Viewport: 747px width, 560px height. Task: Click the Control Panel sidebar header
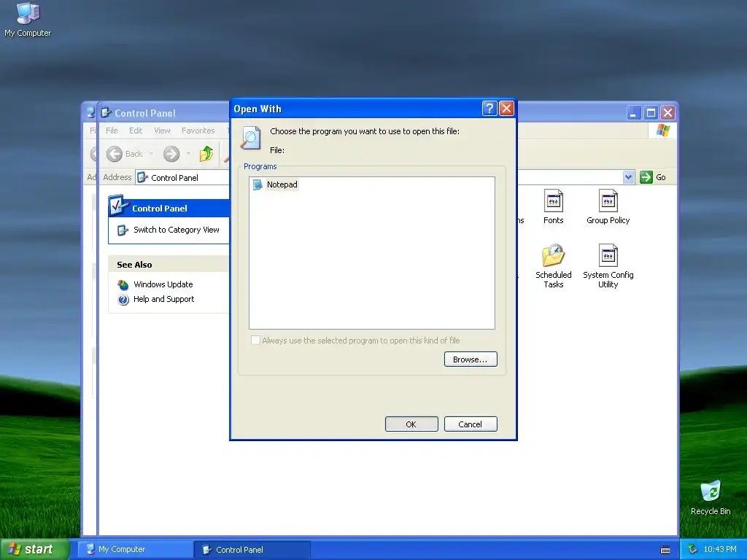[x=169, y=208]
